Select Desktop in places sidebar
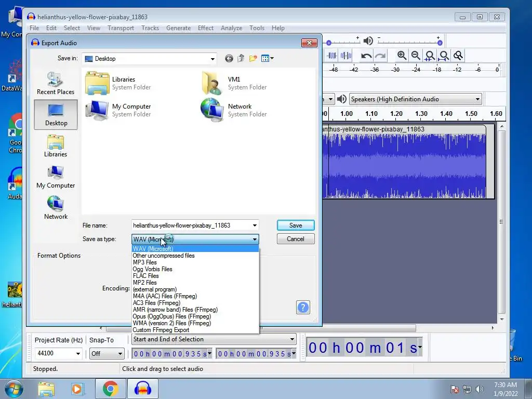 click(56, 115)
